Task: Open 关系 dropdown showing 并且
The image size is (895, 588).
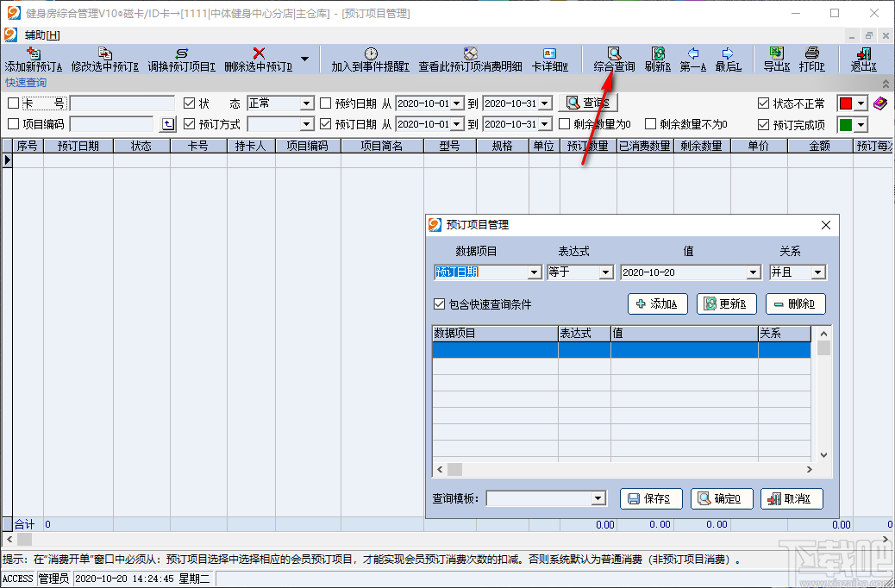Action: [818, 272]
